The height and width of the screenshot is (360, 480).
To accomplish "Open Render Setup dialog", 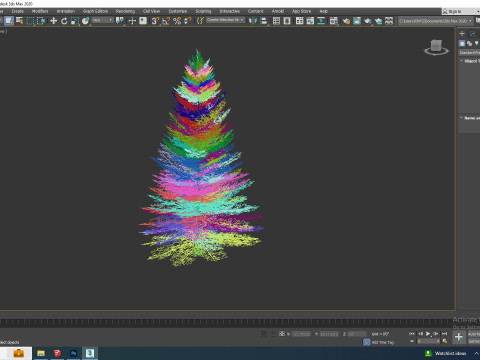I will coord(346,21).
